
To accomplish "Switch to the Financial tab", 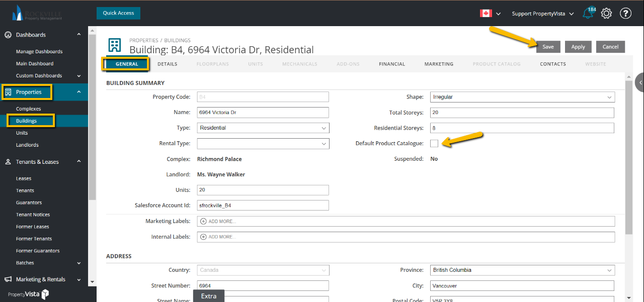I will coord(392,64).
